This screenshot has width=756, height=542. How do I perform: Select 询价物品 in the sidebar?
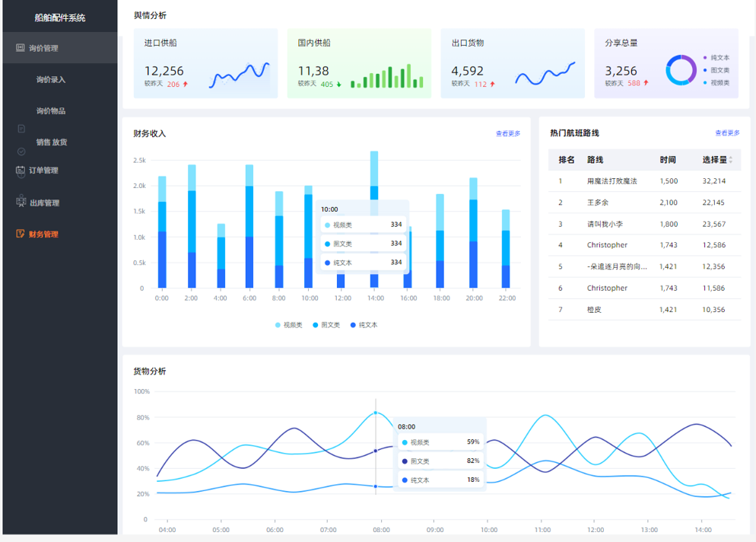(51, 111)
